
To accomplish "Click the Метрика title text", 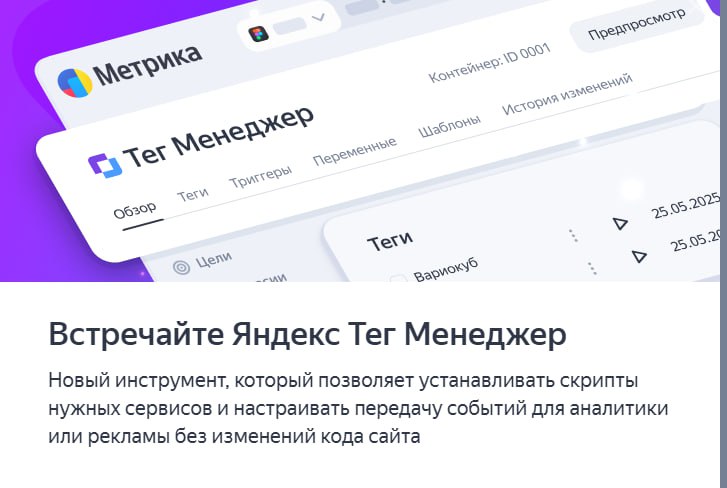I will pyautogui.click(x=147, y=65).
